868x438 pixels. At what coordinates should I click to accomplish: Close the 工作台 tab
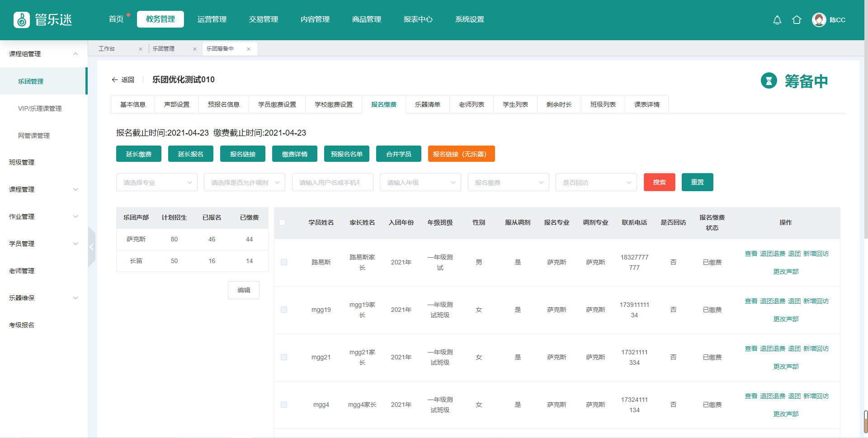141,49
